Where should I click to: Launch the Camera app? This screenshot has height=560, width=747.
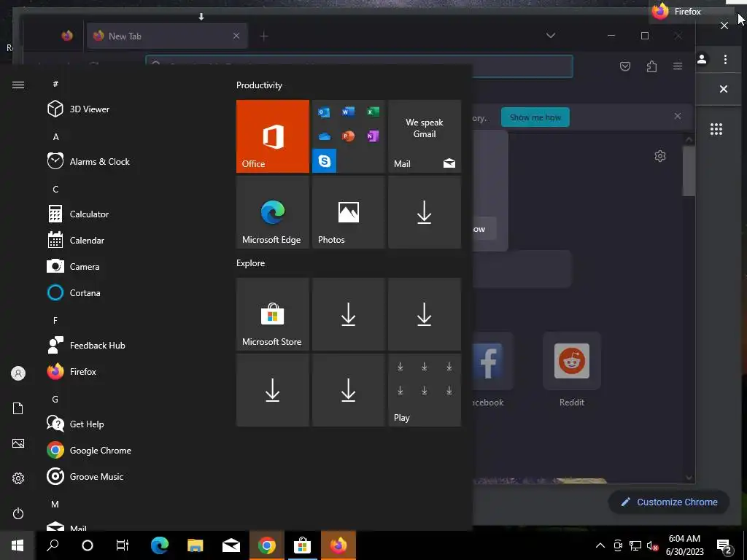[74, 267]
